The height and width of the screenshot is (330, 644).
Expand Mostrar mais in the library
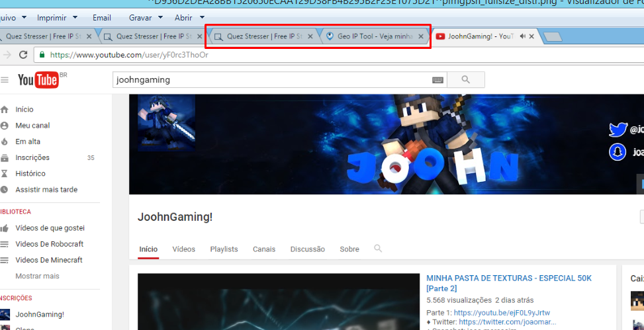pyautogui.click(x=37, y=276)
